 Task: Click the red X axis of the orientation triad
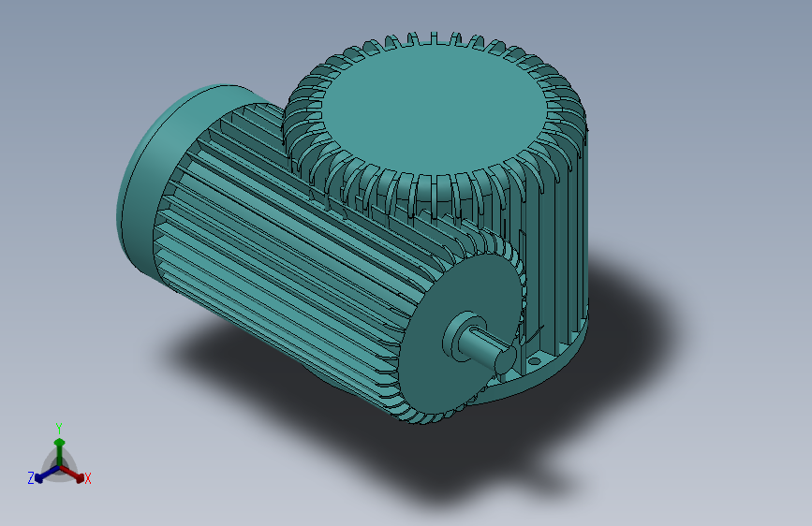click(74, 475)
